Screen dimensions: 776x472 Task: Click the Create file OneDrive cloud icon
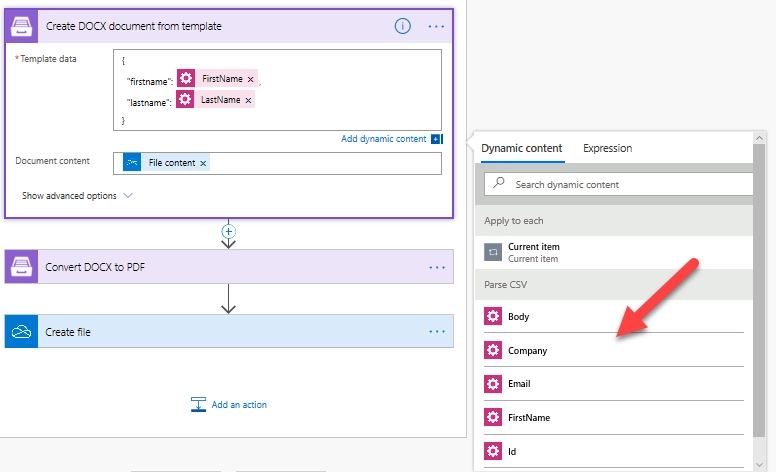point(21,331)
